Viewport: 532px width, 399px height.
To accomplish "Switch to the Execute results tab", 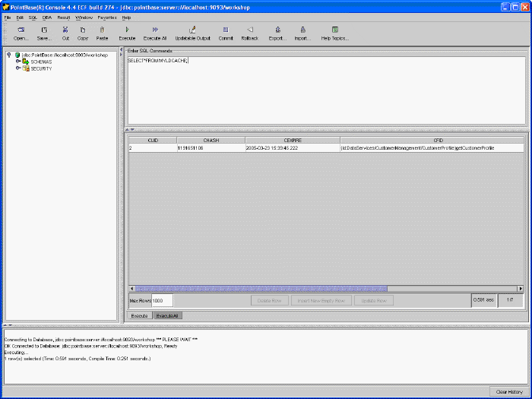I will pos(139,315).
